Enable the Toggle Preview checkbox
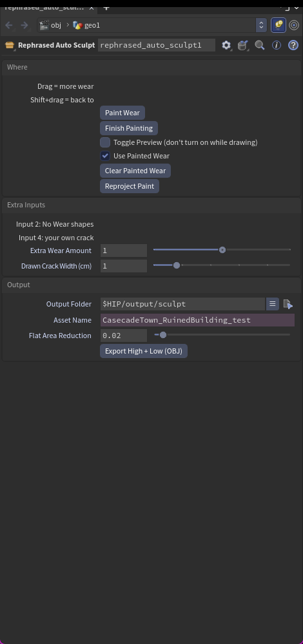Viewport: 303px width, 644px height. [x=105, y=142]
